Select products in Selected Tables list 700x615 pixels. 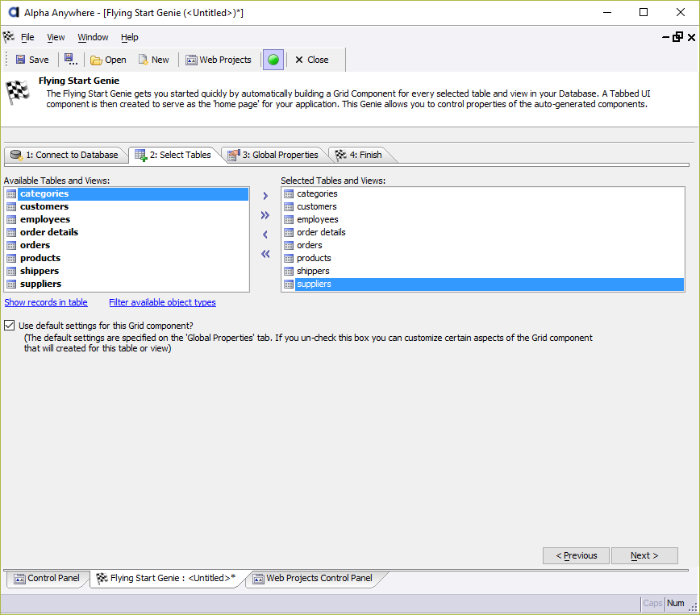(x=483, y=259)
